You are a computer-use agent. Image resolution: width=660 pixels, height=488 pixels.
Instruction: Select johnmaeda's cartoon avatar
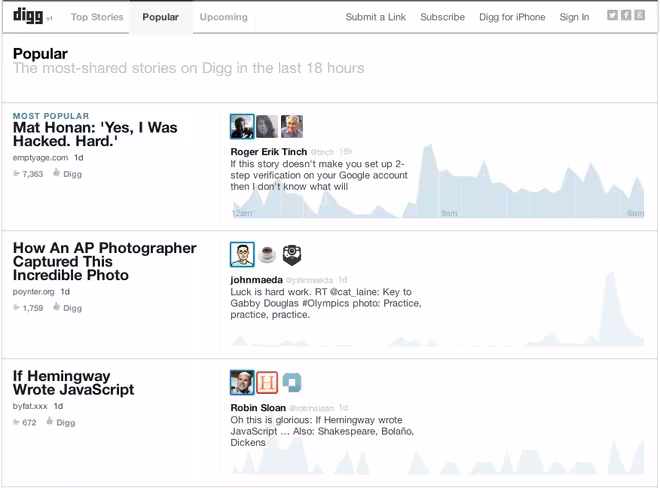pos(242,254)
